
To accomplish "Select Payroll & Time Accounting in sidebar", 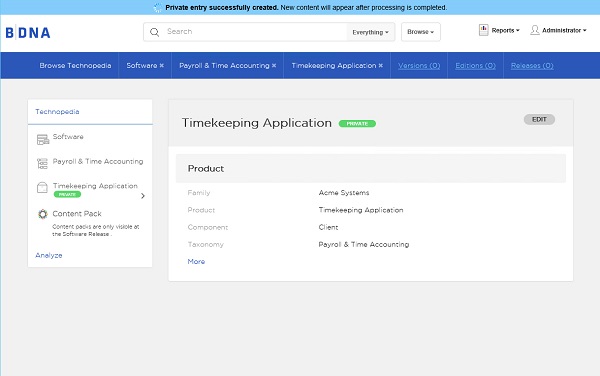I will coord(98,161).
